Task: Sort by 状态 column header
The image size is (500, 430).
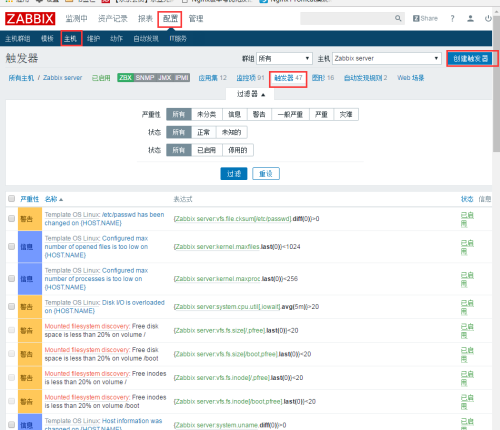Action: [x=467, y=199]
